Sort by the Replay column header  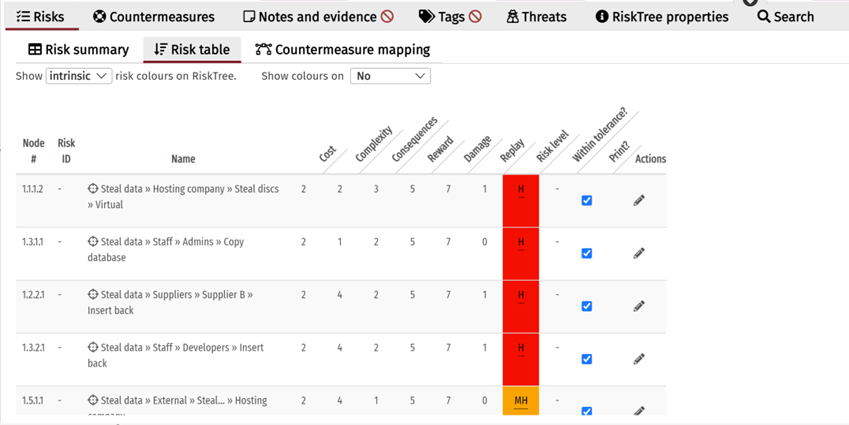(x=512, y=151)
